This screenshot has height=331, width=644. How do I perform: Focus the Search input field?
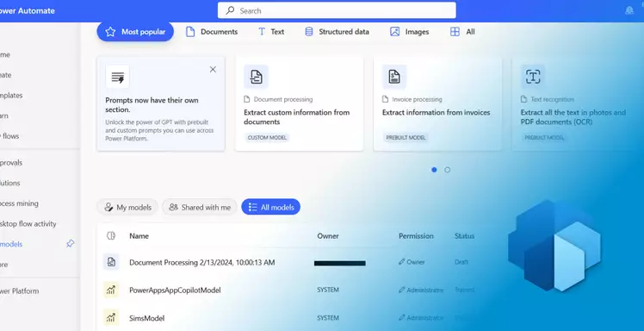pos(337,10)
